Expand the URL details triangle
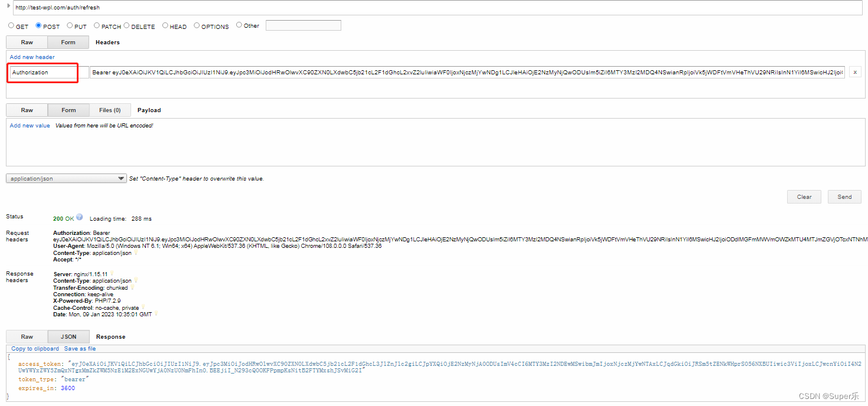This screenshot has height=406, width=868. tap(8, 6)
